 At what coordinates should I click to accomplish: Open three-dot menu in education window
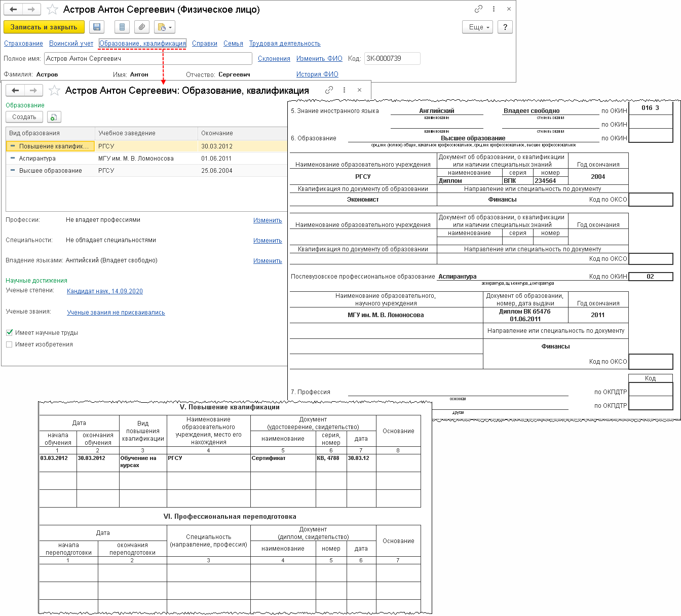point(344,90)
